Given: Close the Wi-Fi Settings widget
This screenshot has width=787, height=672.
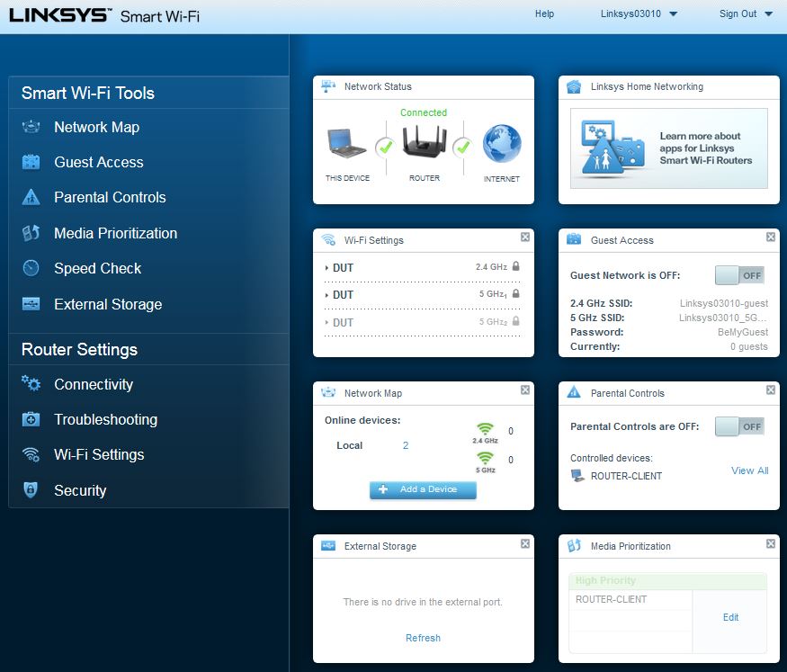Looking at the screenshot, I should tap(525, 237).
